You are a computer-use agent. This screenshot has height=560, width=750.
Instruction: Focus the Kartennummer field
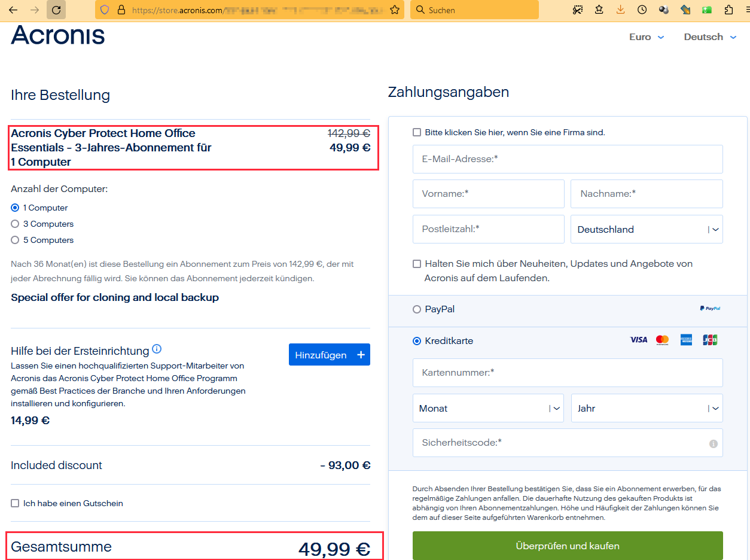point(568,373)
